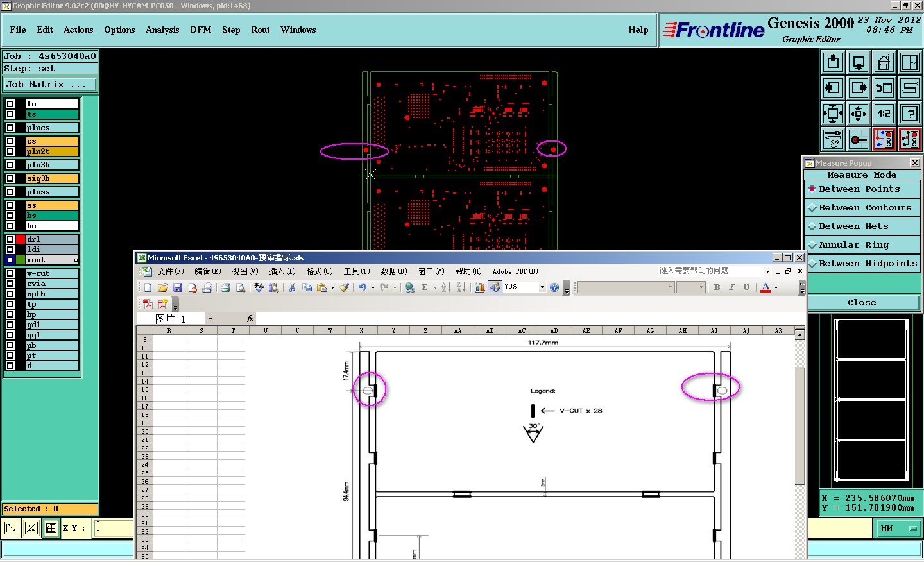
Task: Click the S-shaped snake path icon
Action: 910,88
